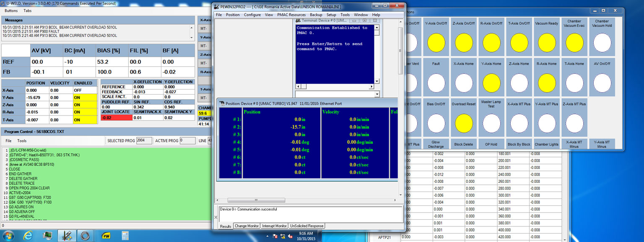Launch Internet Explorer from the taskbar

pos(28,235)
